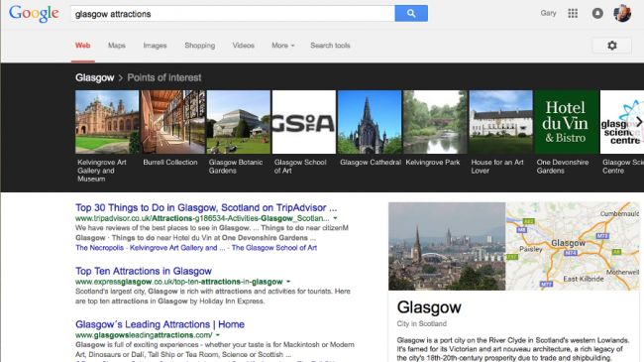The image size is (644, 362).
Task: Open the notifications bell icon
Action: pyautogui.click(x=597, y=14)
